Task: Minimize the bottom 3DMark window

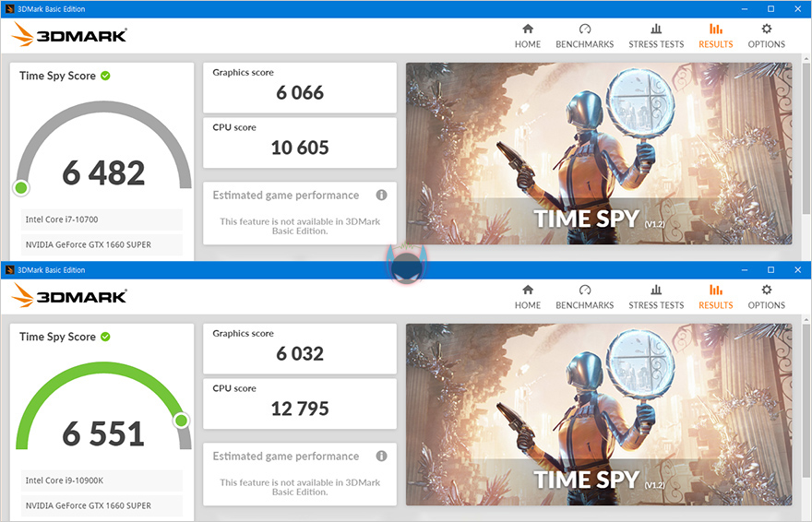Action: [x=744, y=269]
